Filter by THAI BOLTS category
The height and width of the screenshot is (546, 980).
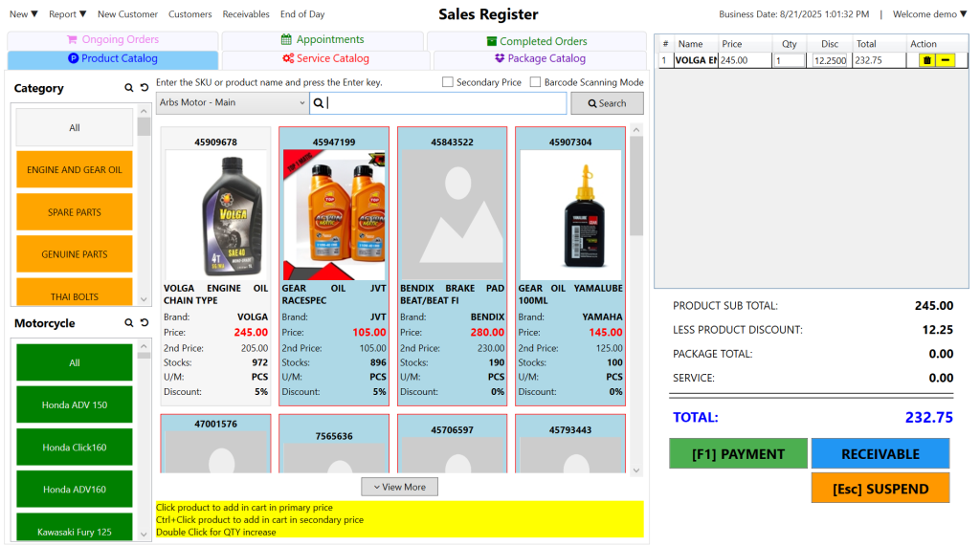pos(75,292)
